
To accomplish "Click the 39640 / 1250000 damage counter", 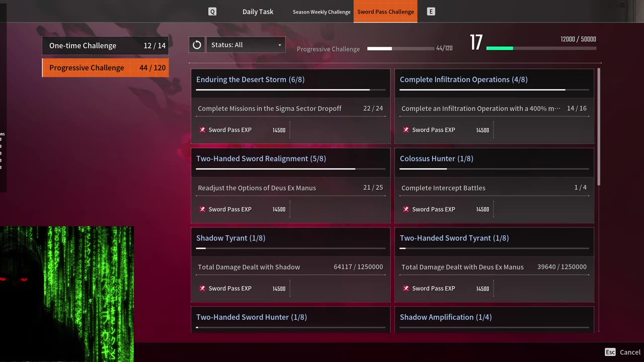I will 562,267.
